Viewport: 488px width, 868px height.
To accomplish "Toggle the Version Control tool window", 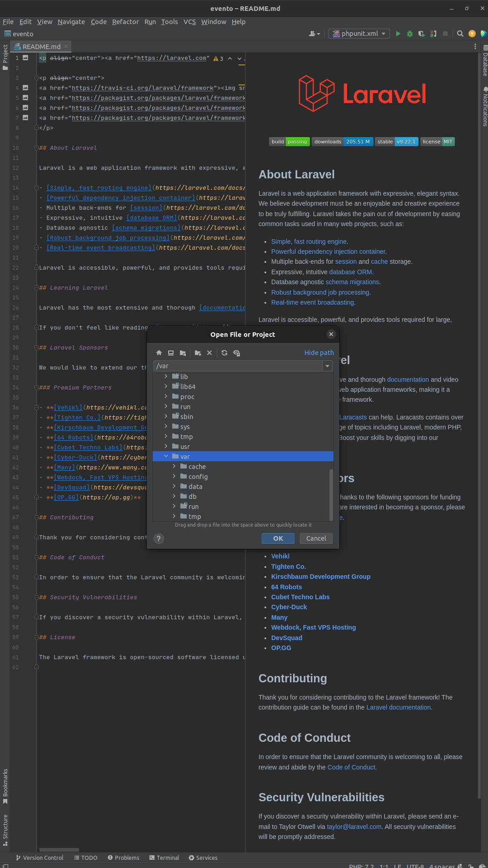I will tap(40, 858).
